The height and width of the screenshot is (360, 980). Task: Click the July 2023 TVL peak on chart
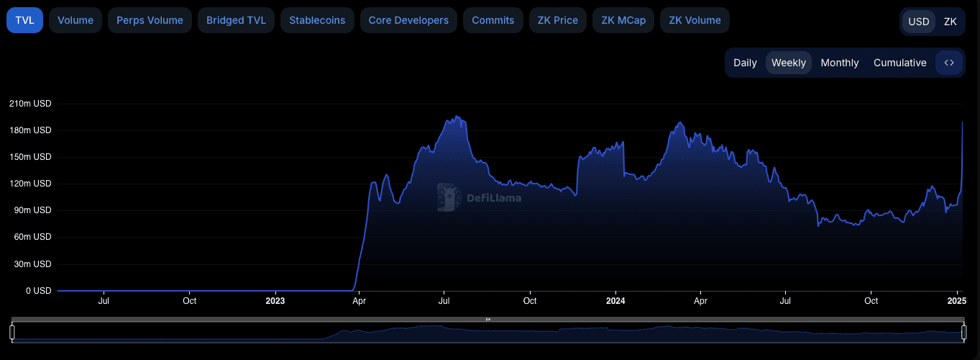point(457,117)
